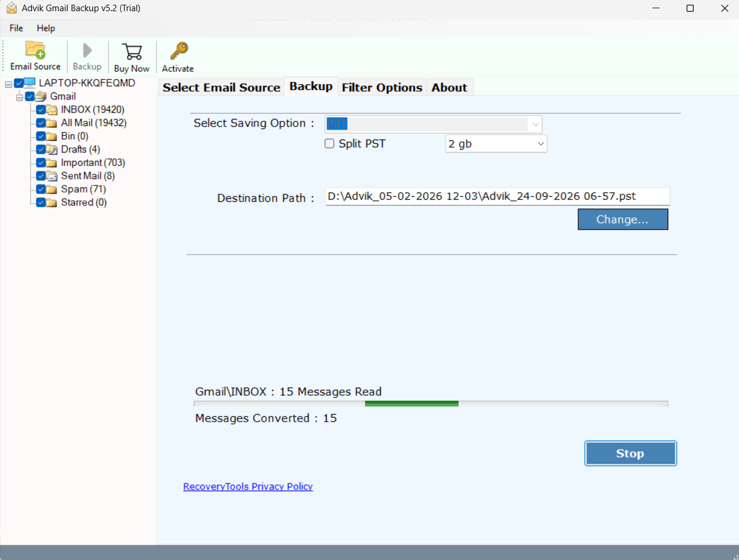Image resolution: width=739 pixels, height=560 pixels.
Task: Click the LAPTOP-KKQFEQMD computer icon
Action: [x=30, y=82]
